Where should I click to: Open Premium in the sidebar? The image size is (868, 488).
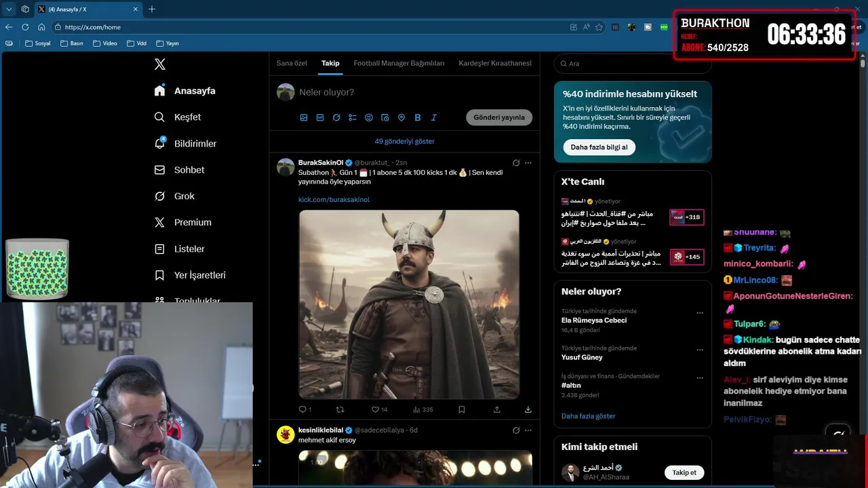182,222
